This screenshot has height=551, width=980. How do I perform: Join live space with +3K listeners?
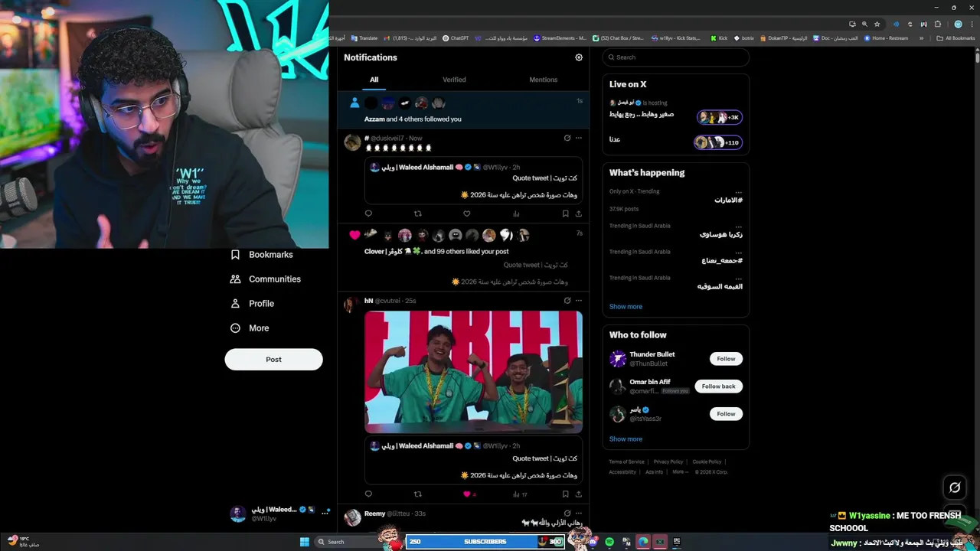pos(719,117)
